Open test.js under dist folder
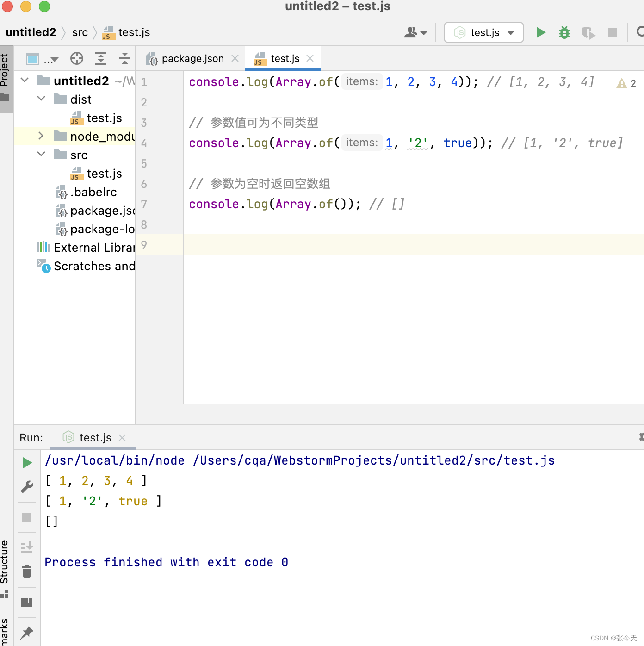Viewport: 644px width, 646px height. coord(96,118)
